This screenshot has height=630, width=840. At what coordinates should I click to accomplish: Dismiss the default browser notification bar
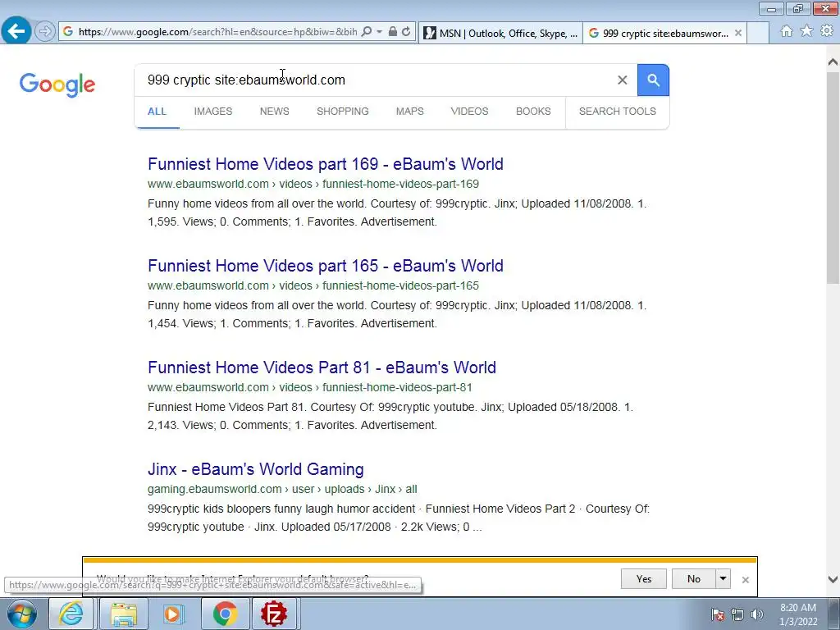[745, 580]
